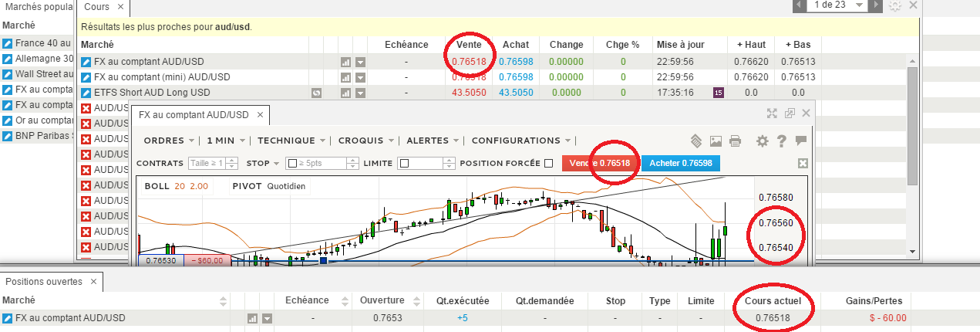The width and height of the screenshot is (980, 332).
Task: Open row menu arrow in Positions ouvertes row
Action: pos(267,318)
